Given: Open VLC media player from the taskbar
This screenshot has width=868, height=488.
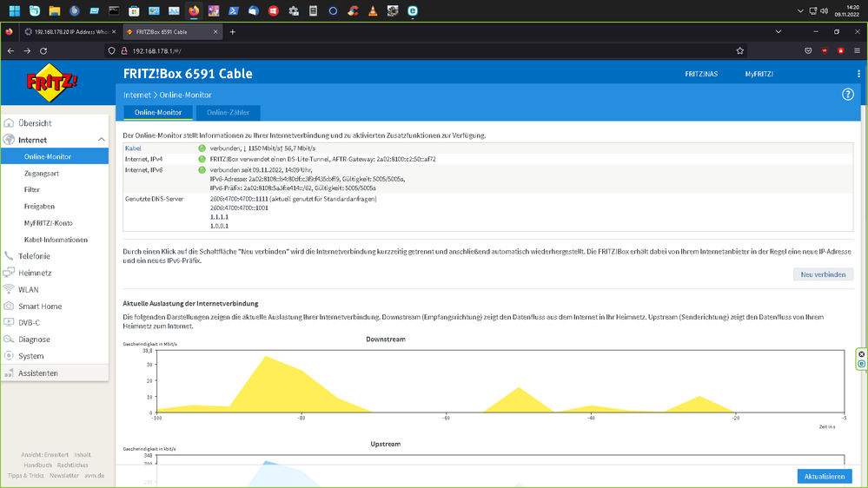Looking at the screenshot, I should [373, 10].
